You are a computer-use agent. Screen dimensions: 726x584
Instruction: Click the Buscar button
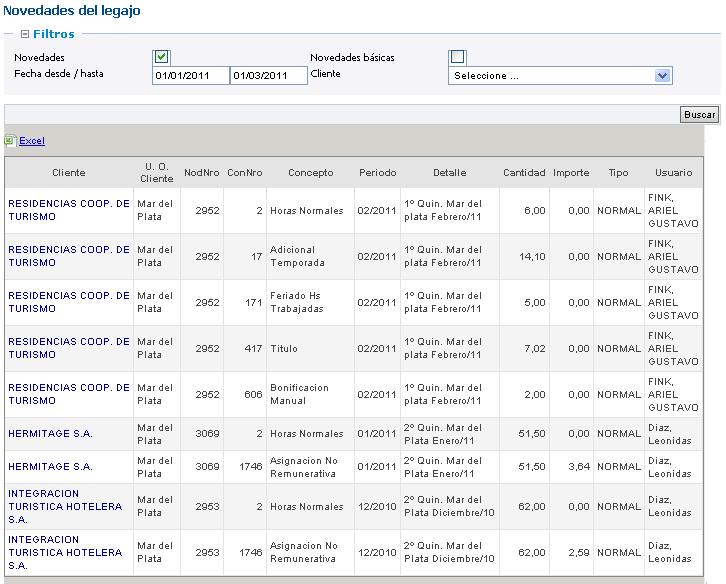[x=699, y=115]
